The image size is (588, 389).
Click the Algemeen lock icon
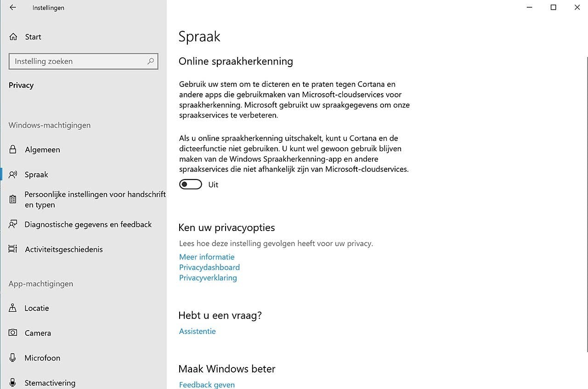click(13, 150)
